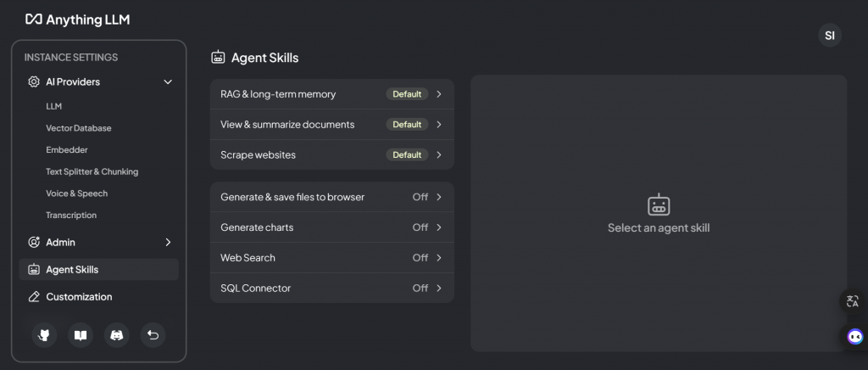Open the Vector Database settings
Image resolution: width=868 pixels, height=370 pixels.
[79, 128]
